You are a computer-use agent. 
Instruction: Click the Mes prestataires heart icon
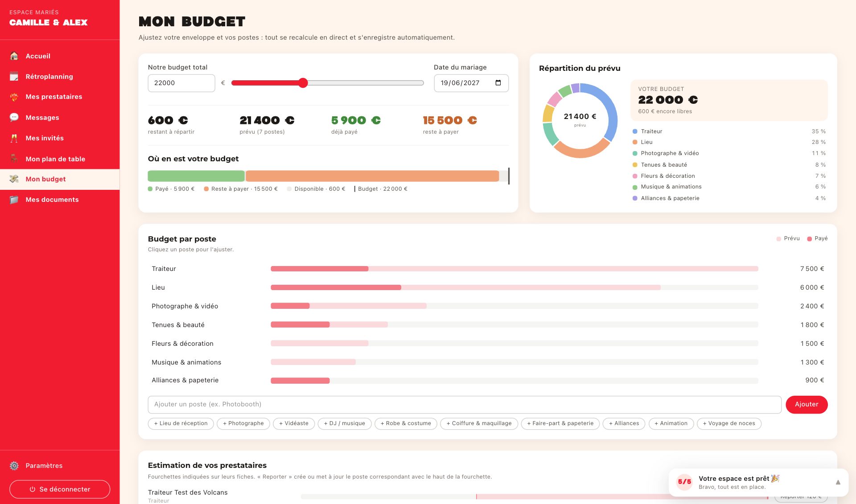click(14, 97)
